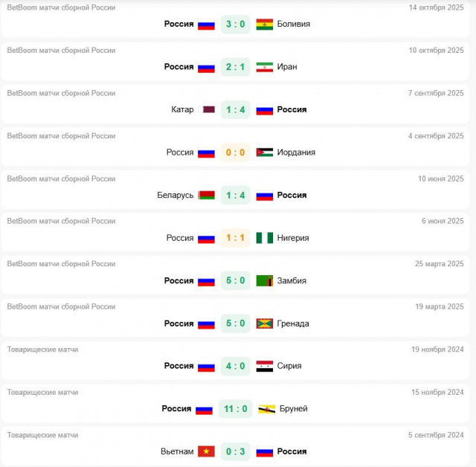
Task: Click the team name Вьетнам
Action: pos(177,451)
